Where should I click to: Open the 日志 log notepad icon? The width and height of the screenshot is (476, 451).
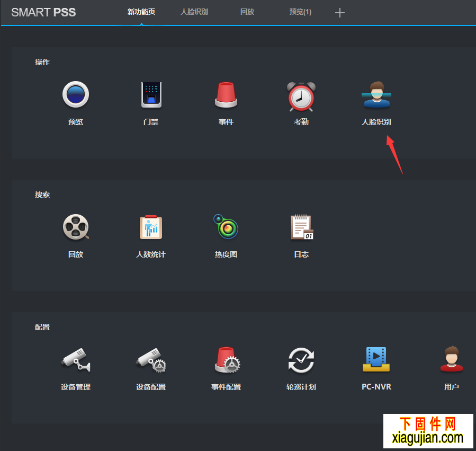pyautogui.click(x=302, y=227)
